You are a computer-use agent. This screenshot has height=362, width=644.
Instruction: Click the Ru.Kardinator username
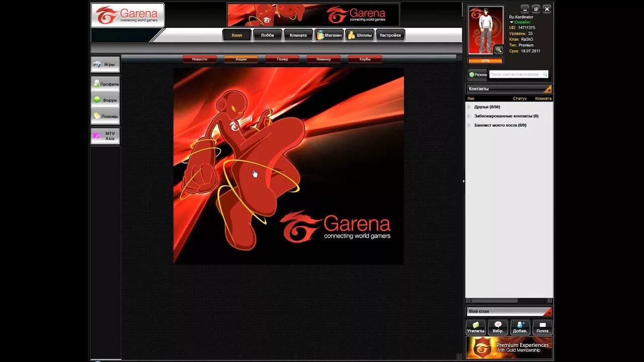(x=521, y=17)
